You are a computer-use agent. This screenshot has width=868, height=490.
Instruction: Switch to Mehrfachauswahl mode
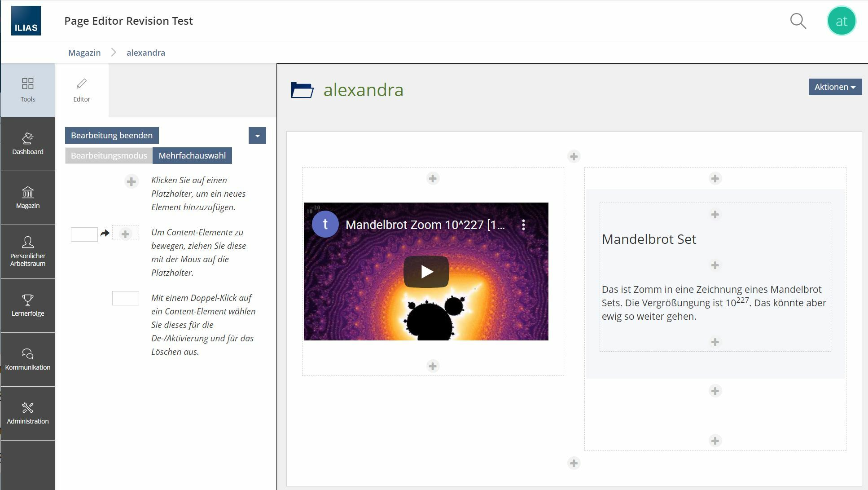tap(192, 155)
